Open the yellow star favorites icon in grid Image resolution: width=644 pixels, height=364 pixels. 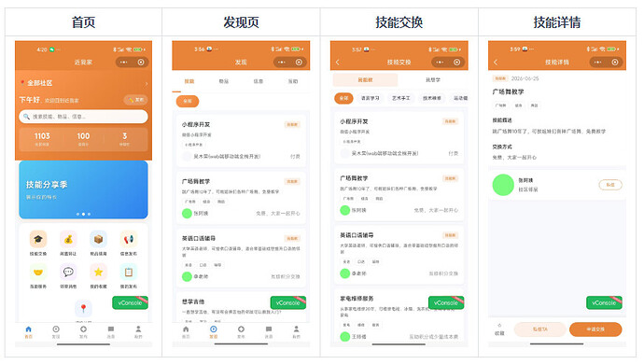[x=98, y=272]
